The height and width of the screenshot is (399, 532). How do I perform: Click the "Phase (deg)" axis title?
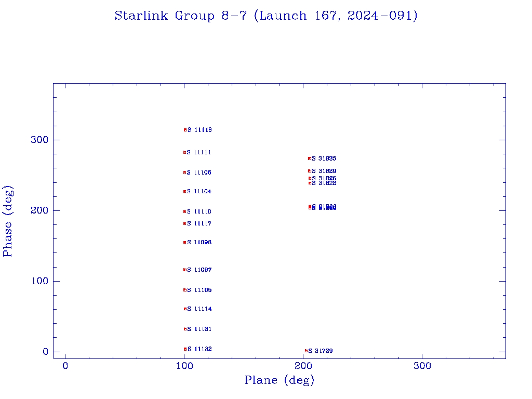8,221
